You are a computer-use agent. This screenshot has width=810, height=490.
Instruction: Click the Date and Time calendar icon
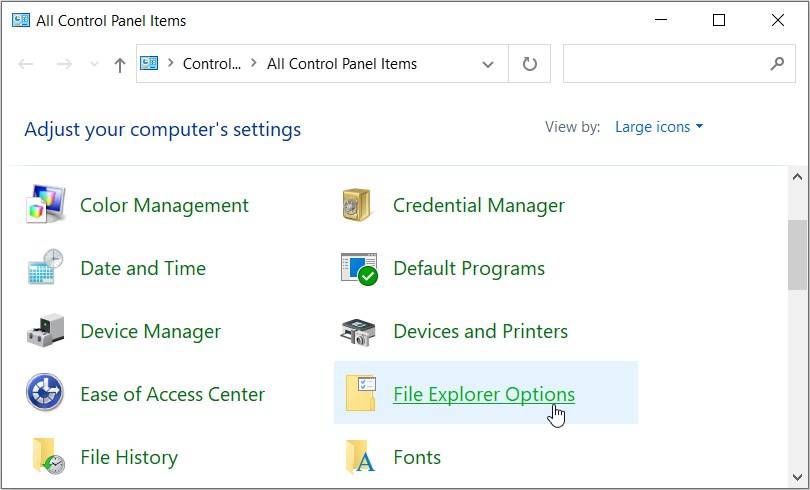(45, 268)
